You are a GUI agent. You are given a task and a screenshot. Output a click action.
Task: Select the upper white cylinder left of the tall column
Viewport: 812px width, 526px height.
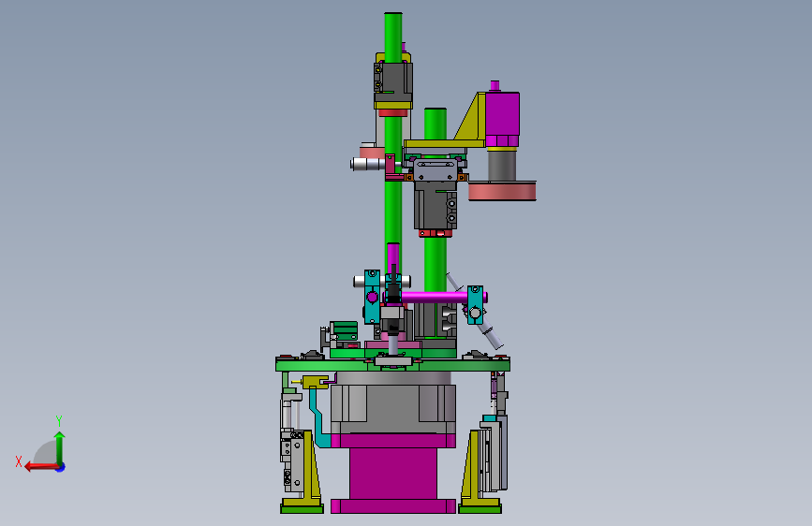click(368, 165)
